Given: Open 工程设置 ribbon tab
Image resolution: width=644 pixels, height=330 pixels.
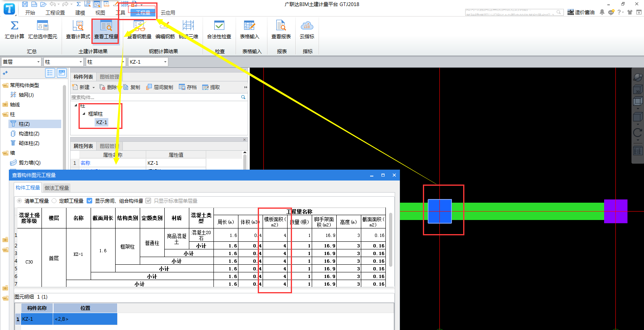Looking at the screenshot, I should point(55,12).
